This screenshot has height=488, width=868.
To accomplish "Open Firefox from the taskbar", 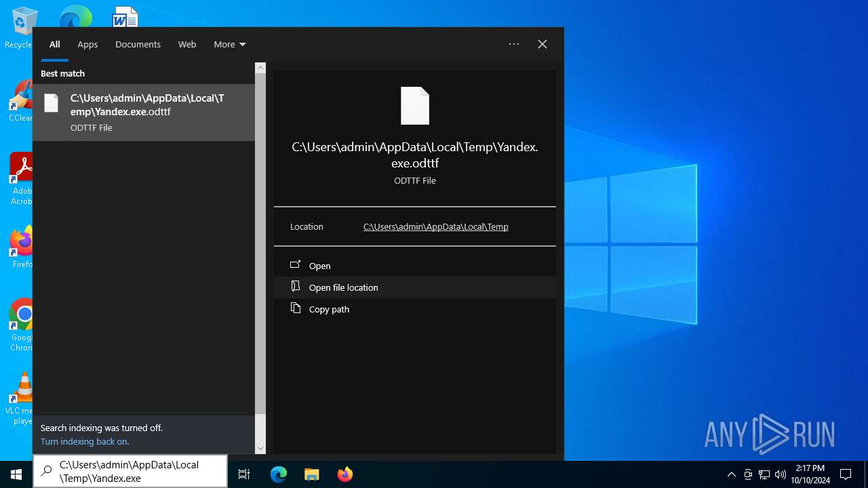I will click(345, 474).
